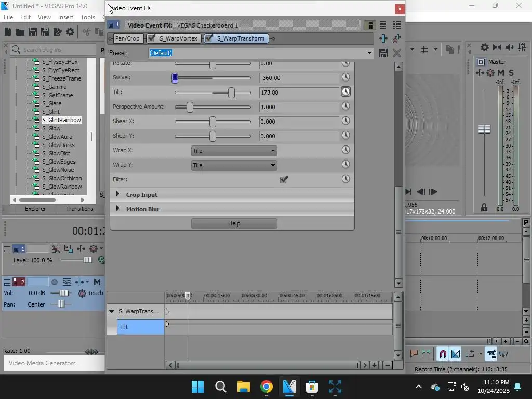The width and height of the screenshot is (532, 399).
Task: Toggle the Swivel animate clock icon
Action: point(345,77)
